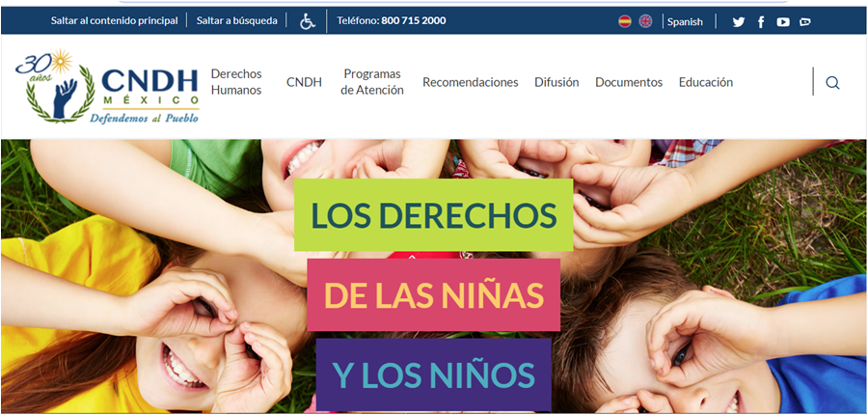Switch language with the Spanish flag icon
The width and height of the screenshot is (868, 415).
pyautogui.click(x=624, y=21)
